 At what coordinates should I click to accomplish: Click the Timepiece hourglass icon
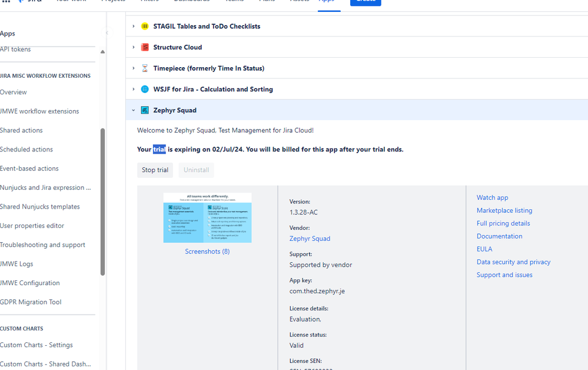(x=145, y=68)
